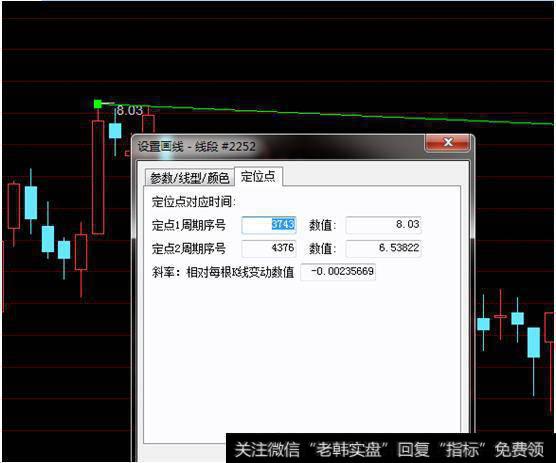556x463 pixels.
Task: Click the 定点2周期序号 field showing 4376
Action: coord(269,248)
